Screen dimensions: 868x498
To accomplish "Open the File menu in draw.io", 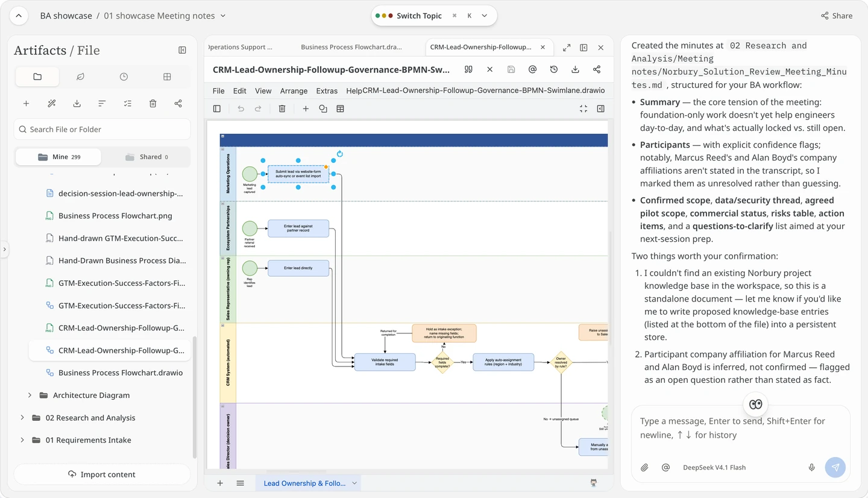I will (x=218, y=90).
